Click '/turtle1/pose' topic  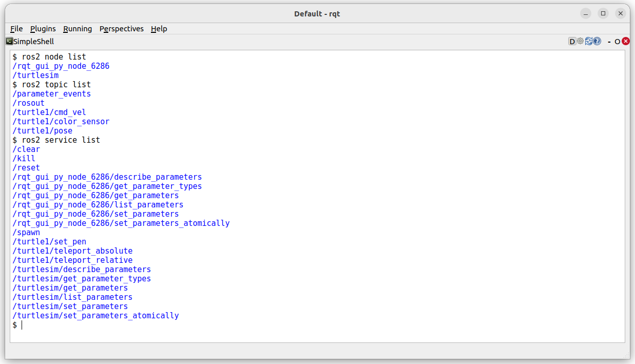coord(43,130)
